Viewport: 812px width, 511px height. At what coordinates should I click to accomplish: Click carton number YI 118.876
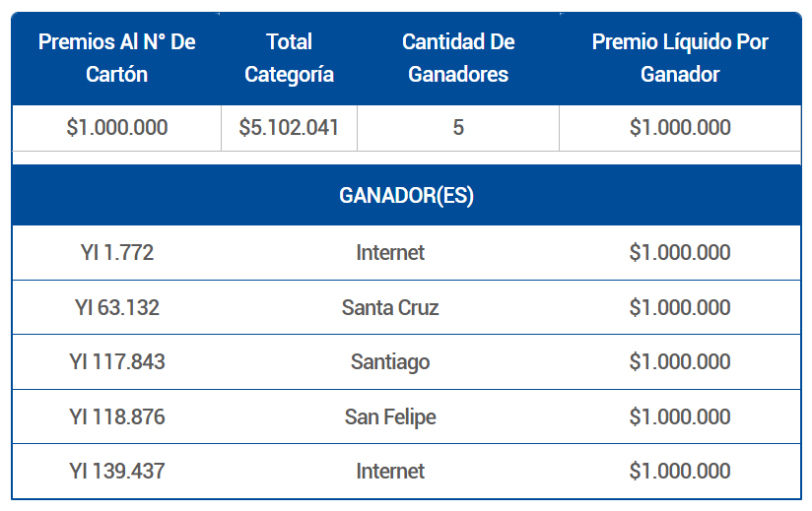click(x=116, y=417)
